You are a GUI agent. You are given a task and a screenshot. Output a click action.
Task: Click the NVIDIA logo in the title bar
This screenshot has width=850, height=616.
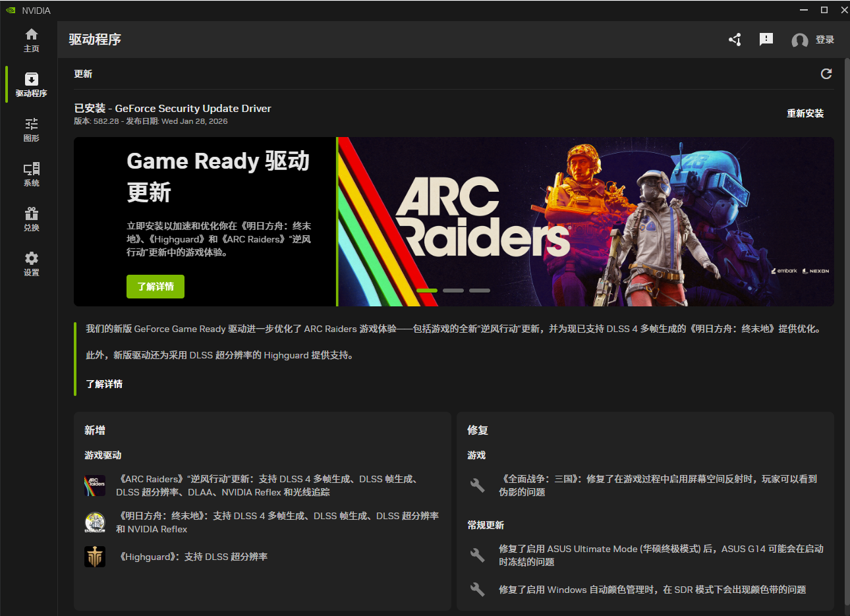click(11, 10)
